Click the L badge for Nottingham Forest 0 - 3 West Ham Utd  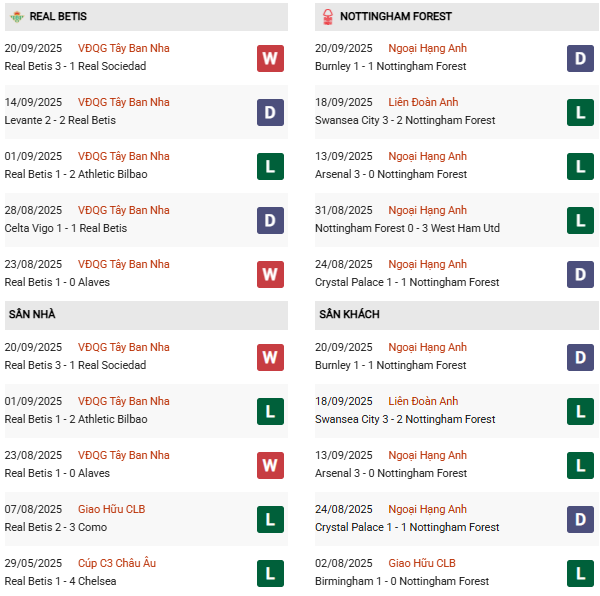point(580,220)
